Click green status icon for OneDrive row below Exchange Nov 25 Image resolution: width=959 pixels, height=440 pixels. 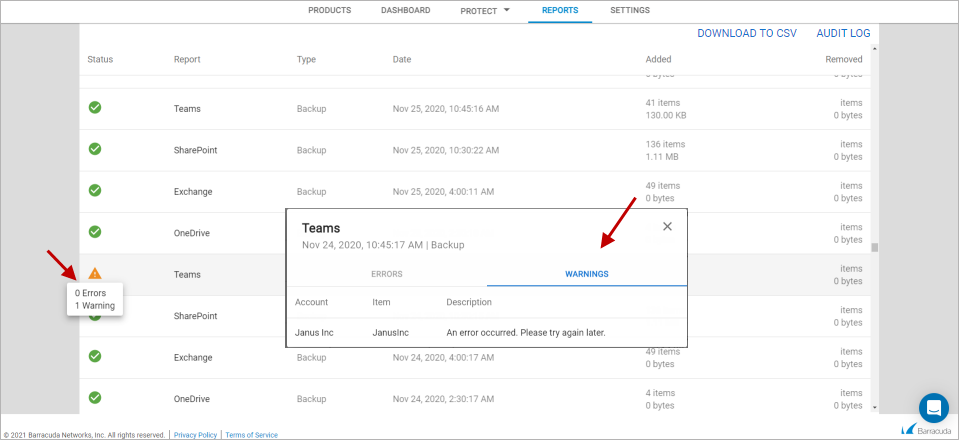[95, 232]
